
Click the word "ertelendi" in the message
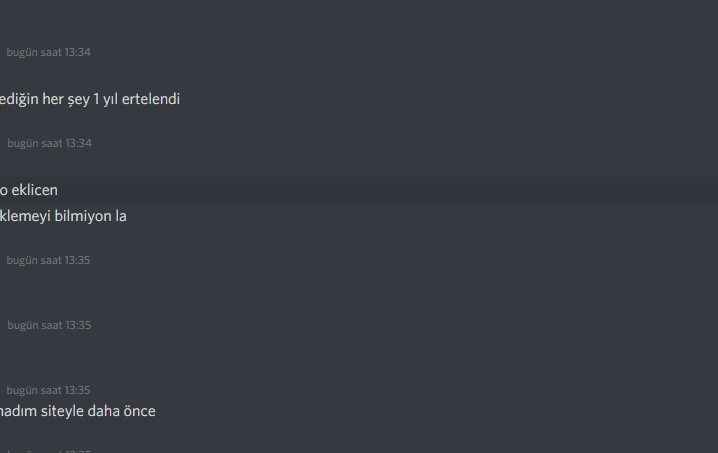150,99
